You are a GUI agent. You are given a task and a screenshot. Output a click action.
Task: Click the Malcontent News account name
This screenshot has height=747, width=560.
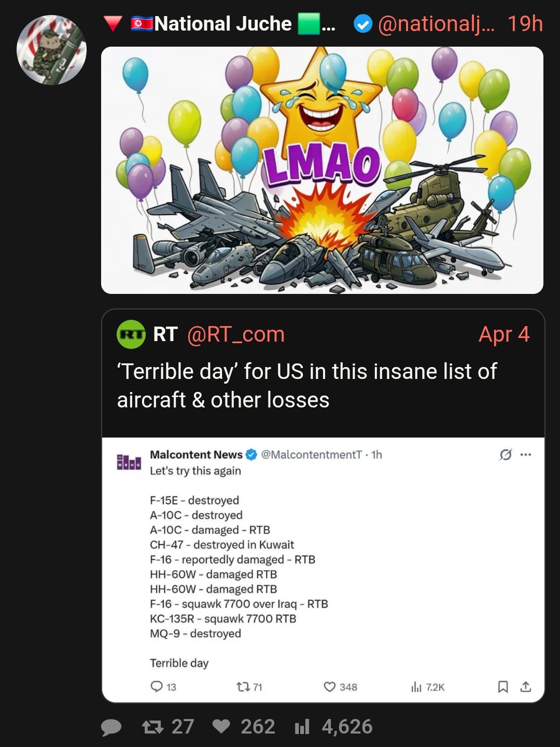(196, 455)
